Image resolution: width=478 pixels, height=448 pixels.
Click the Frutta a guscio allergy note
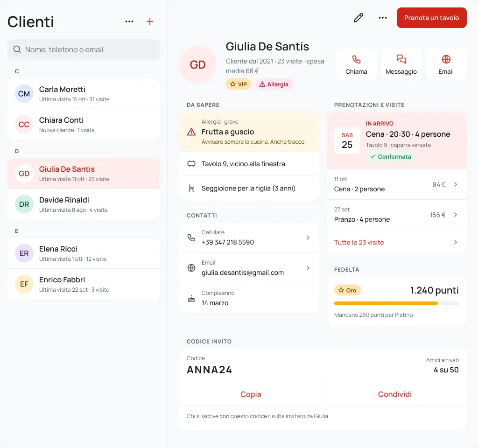249,132
